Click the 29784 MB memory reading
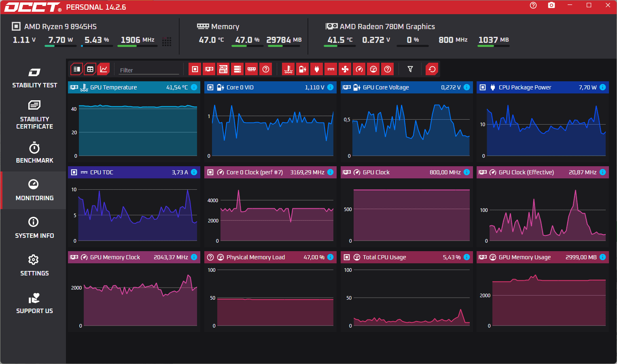This screenshot has height=364, width=617. 284,40
